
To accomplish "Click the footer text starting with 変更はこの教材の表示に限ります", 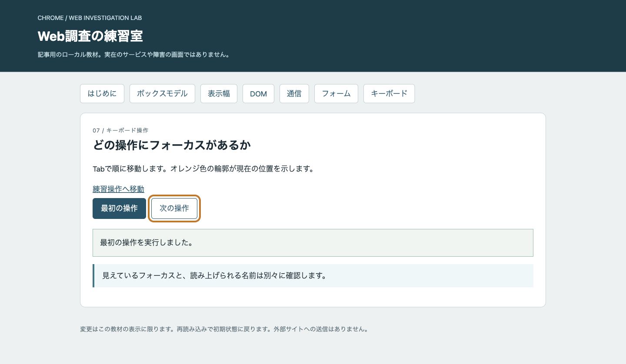I will [x=224, y=329].
